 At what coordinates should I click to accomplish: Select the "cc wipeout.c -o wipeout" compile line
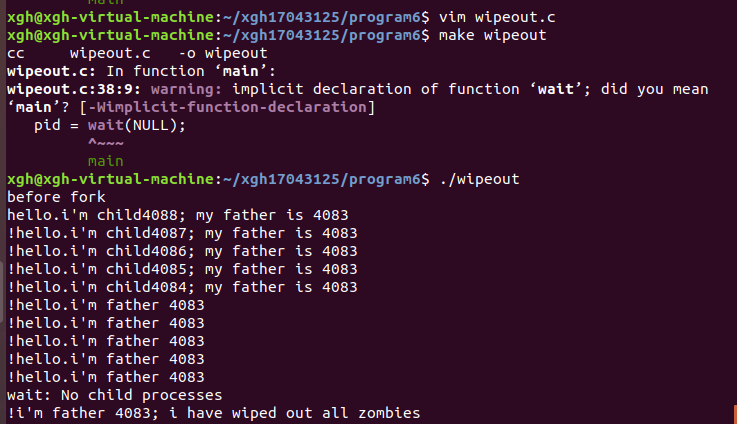[x=137, y=53]
